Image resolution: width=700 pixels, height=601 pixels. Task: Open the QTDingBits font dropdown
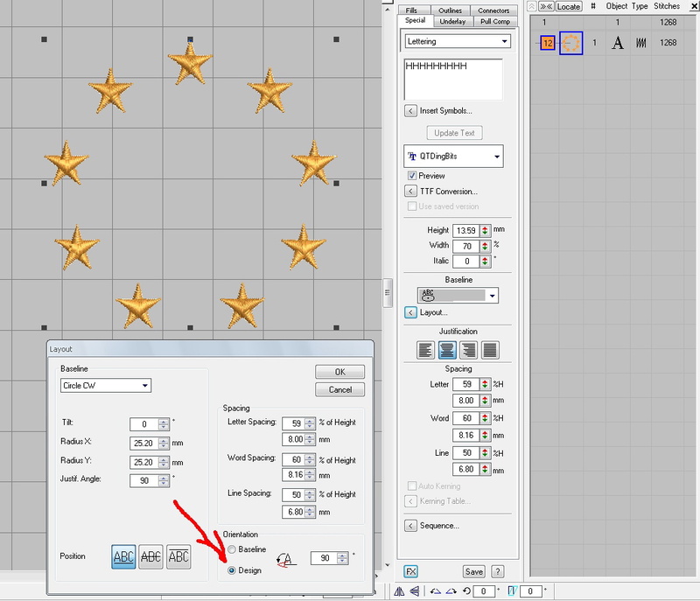(x=453, y=157)
